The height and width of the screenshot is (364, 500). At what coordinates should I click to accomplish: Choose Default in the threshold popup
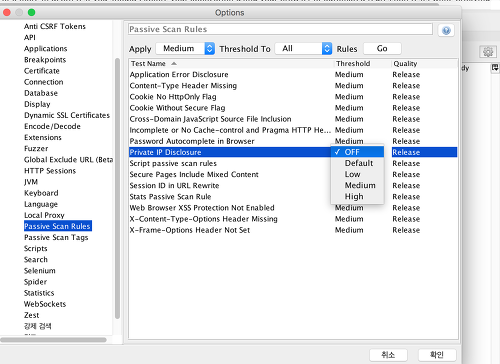(357, 163)
